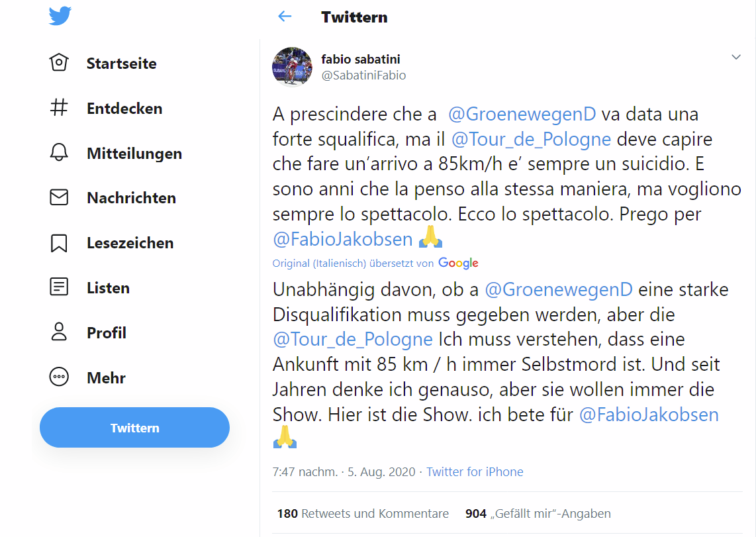Go back using the arrow
The height and width of the screenshot is (537, 756).
coord(285,17)
